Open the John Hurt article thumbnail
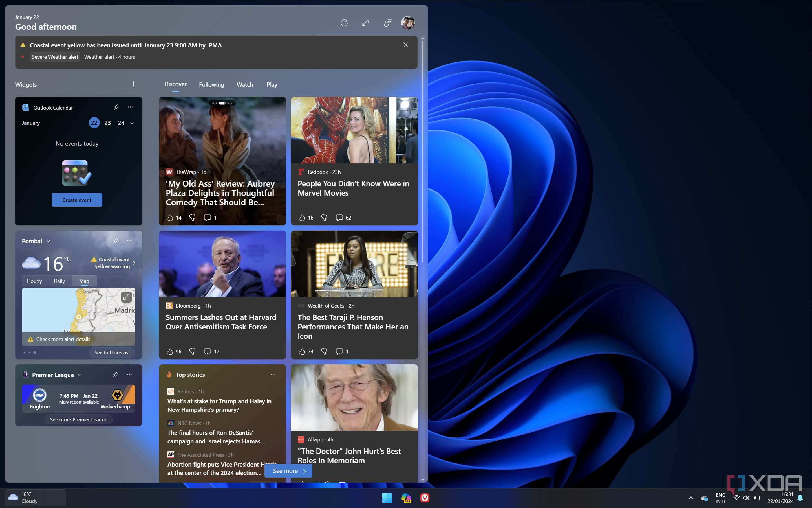 point(354,397)
